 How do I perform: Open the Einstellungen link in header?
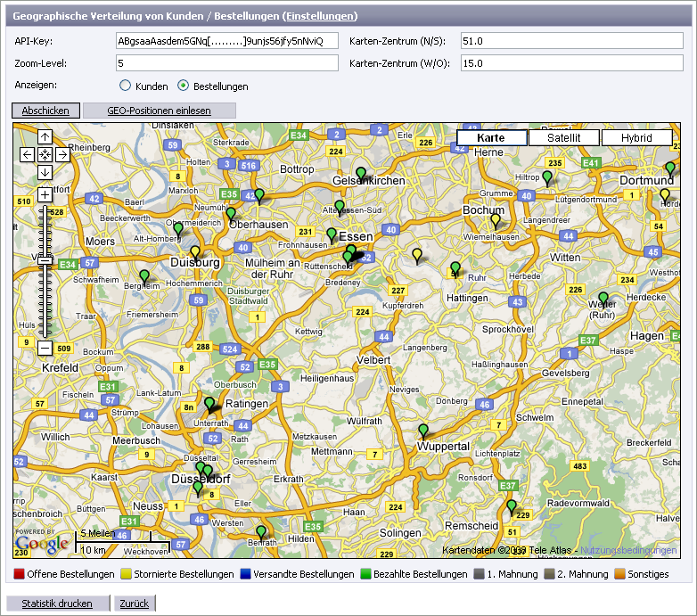pos(321,16)
